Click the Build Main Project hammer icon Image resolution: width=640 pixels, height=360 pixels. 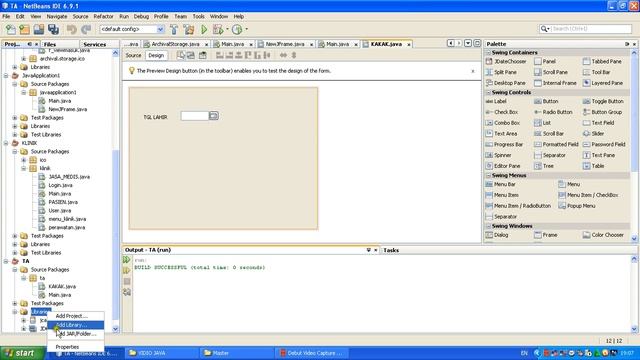click(x=174, y=29)
